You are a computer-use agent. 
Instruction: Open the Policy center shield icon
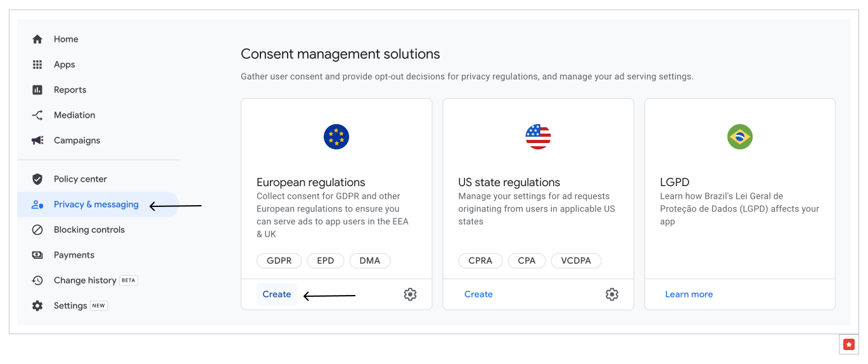click(37, 179)
